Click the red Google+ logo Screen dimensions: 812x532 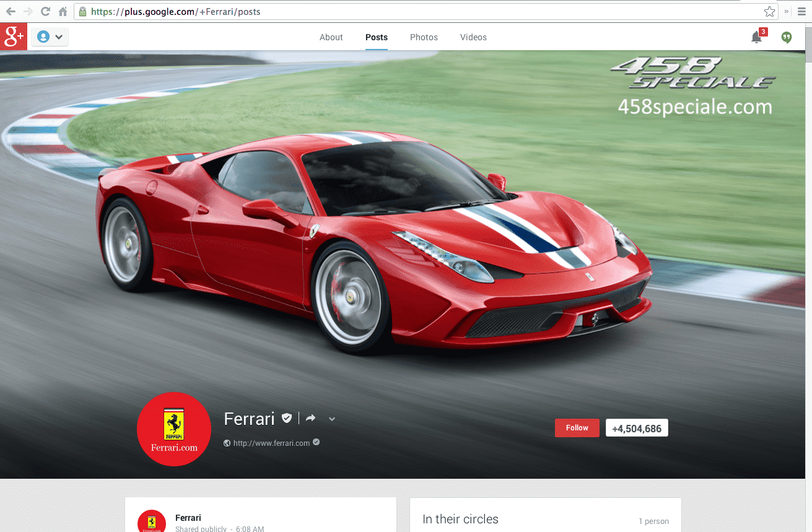(14, 37)
